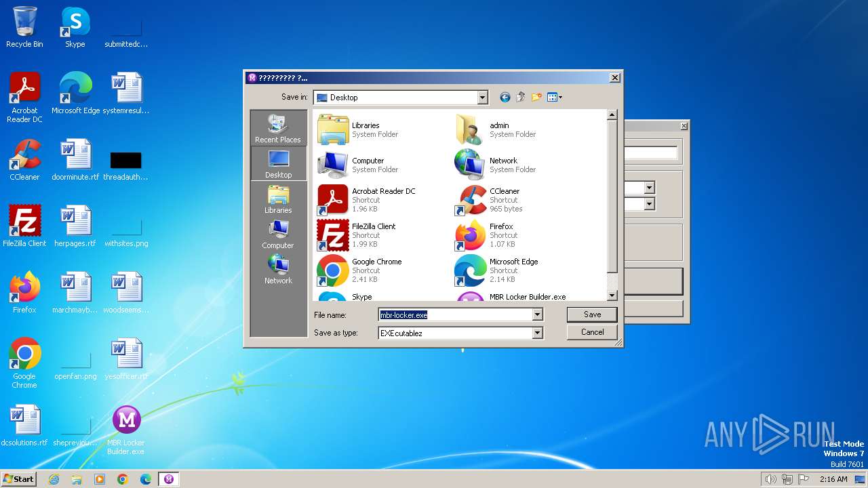Viewport: 868px width, 488px height.
Task: Open Internet Explorer from taskbar
Action: pyautogui.click(x=54, y=479)
